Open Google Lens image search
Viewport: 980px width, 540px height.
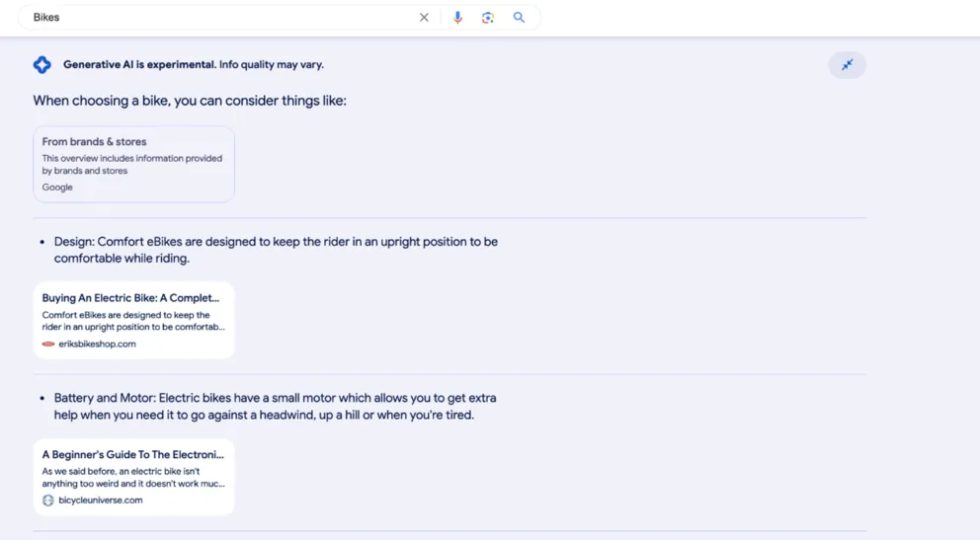(x=488, y=18)
